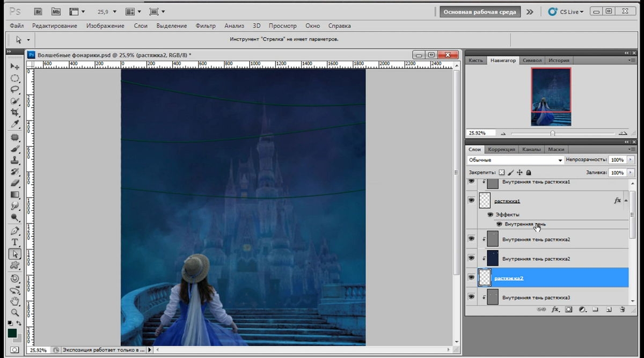
Task: Select the Quick Selection tool
Action: (15, 101)
